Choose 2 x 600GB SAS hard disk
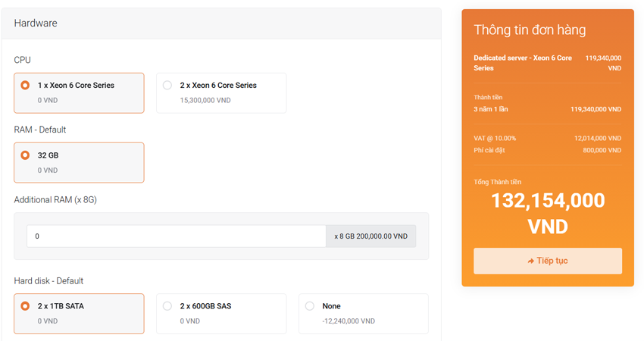The height and width of the screenshot is (341, 644). coord(167,306)
